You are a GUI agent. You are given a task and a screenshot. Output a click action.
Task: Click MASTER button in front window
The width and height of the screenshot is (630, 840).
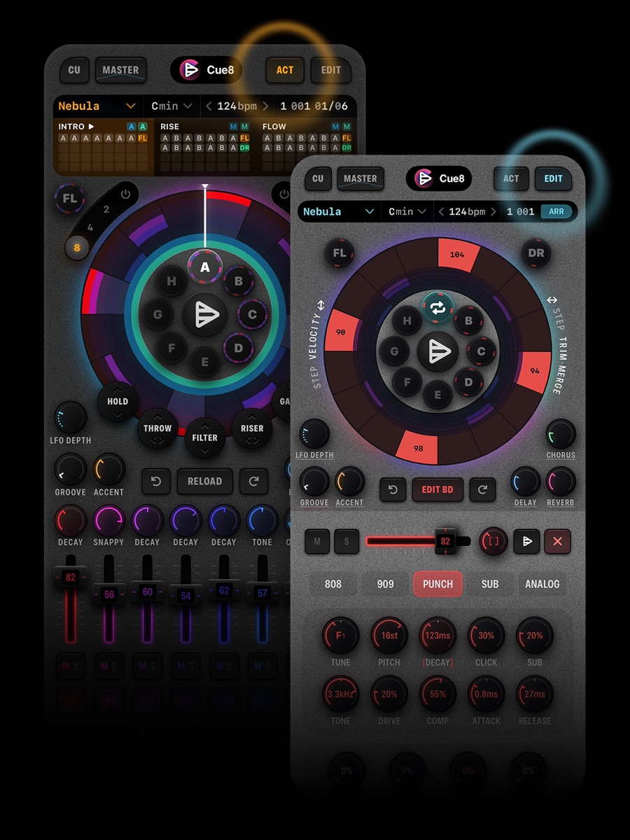click(360, 178)
